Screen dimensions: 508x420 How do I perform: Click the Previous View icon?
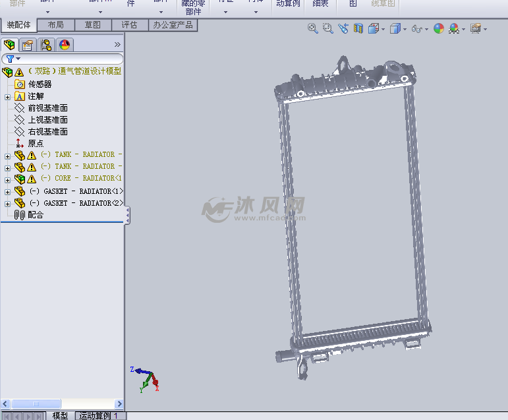coord(343,28)
